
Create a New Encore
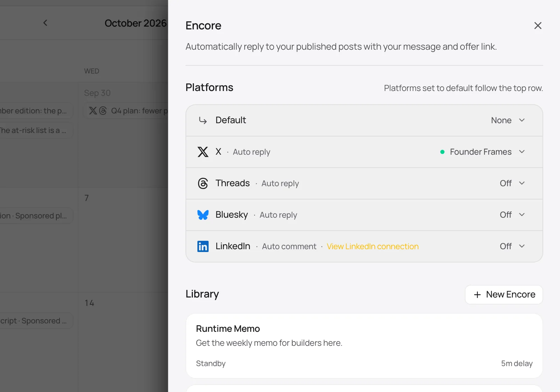(x=504, y=295)
